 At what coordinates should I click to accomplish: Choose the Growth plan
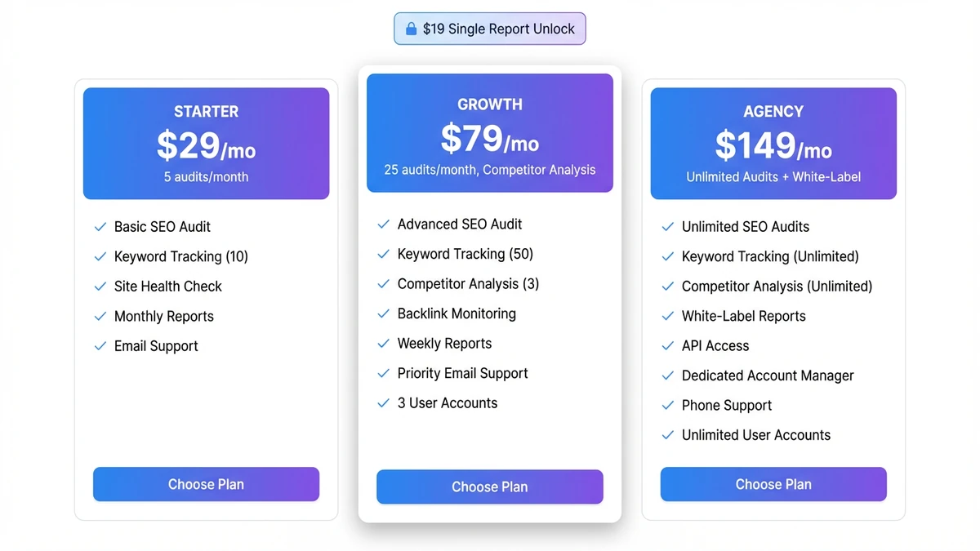coord(489,487)
